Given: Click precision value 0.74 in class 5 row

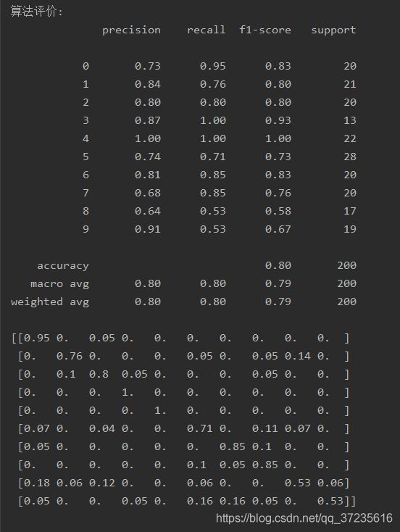Looking at the screenshot, I should 148,157.
